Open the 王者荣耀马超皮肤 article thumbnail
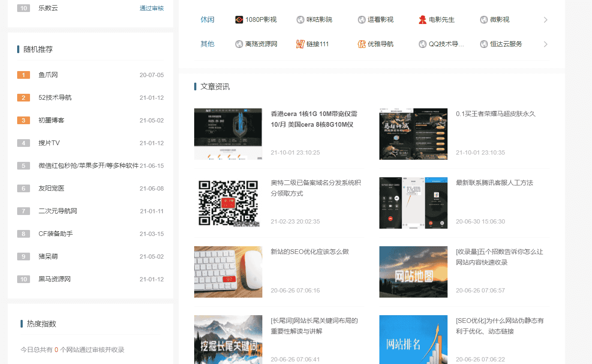The height and width of the screenshot is (364, 592). (413, 134)
